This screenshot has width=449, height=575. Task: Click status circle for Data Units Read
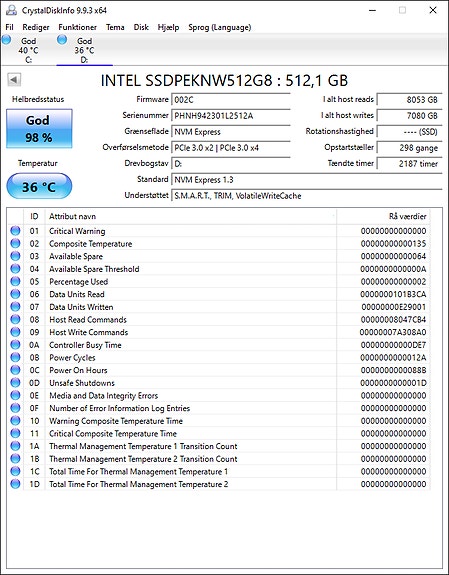click(15, 294)
